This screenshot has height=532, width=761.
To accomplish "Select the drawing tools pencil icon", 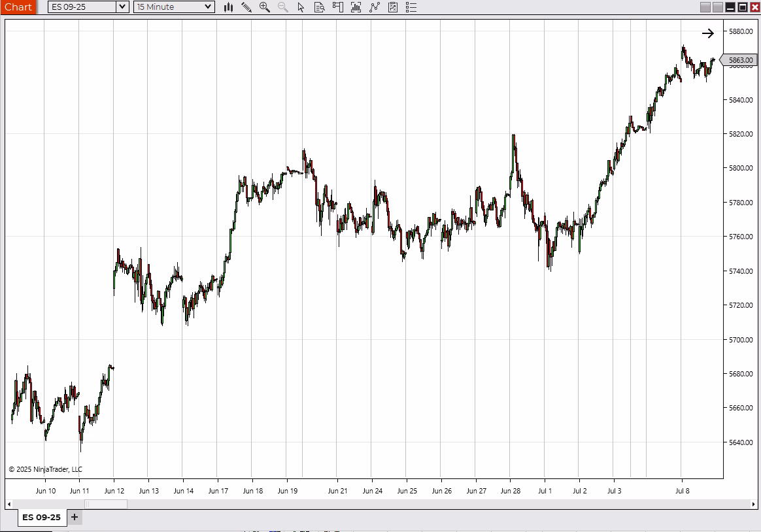I will (246, 7).
